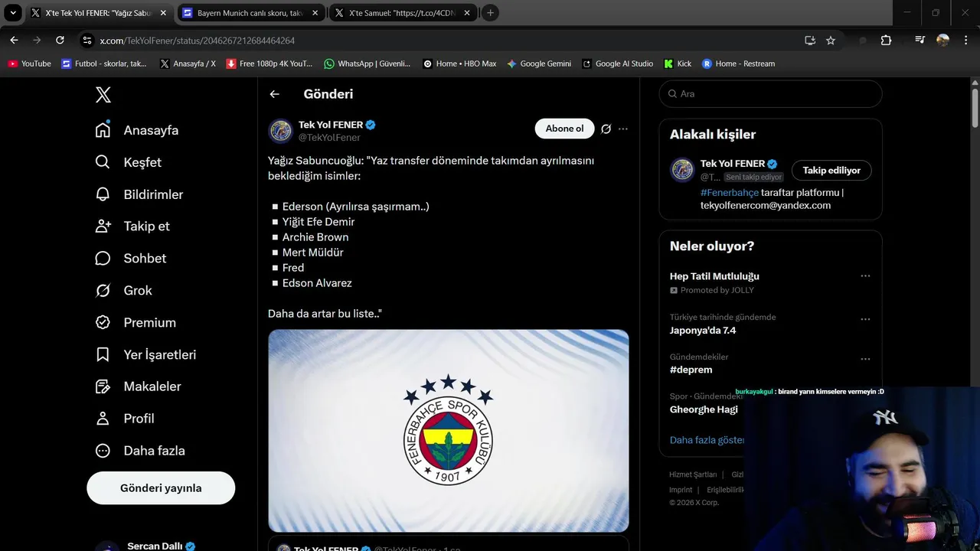Click the @TekYolFener handle on the post
980x551 pixels.
coord(329,138)
